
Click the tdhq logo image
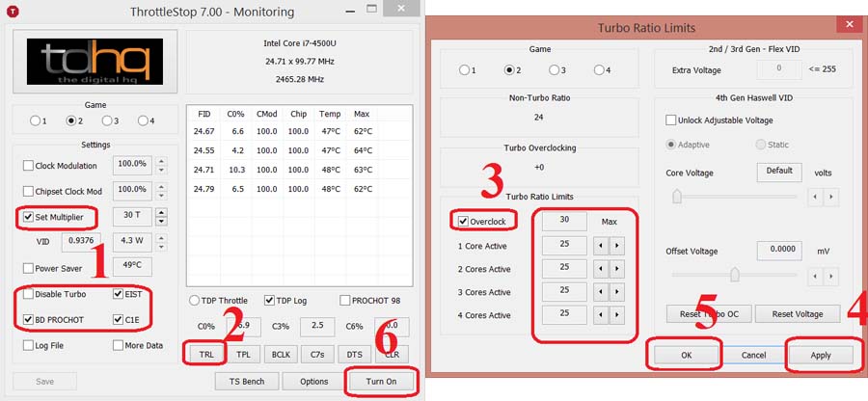click(95, 62)
